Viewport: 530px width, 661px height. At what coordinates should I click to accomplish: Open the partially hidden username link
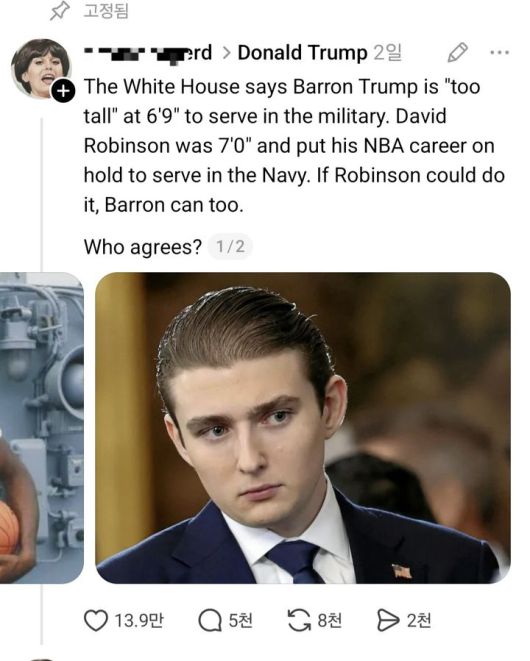pos(148,53)
